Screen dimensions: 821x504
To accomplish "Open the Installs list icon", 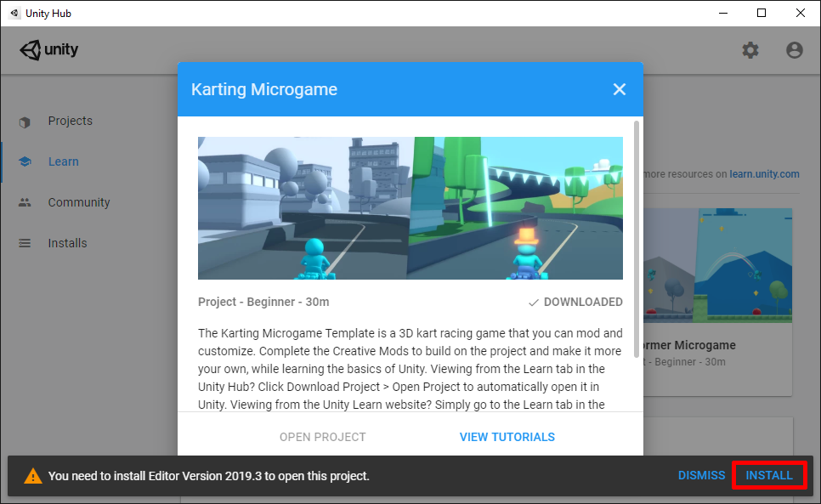I will [x=26, y=243].
